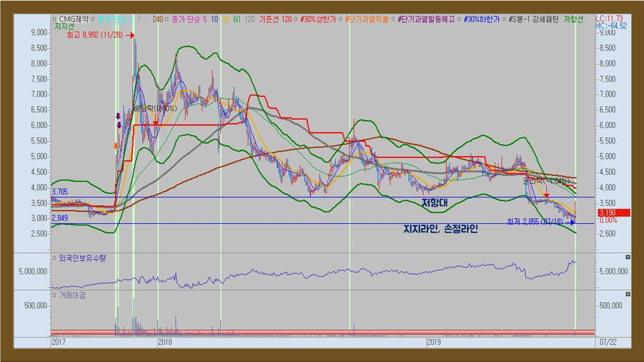Toggle the box beside 외국인보유수량
Viewport: 644px width, 362px height.
point(54,258)
